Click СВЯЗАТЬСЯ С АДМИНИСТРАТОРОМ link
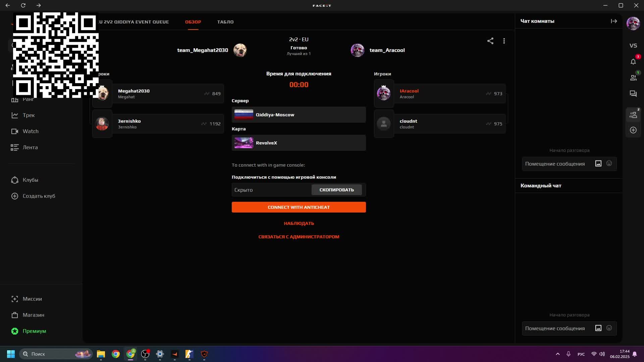 tap(299, 237)
